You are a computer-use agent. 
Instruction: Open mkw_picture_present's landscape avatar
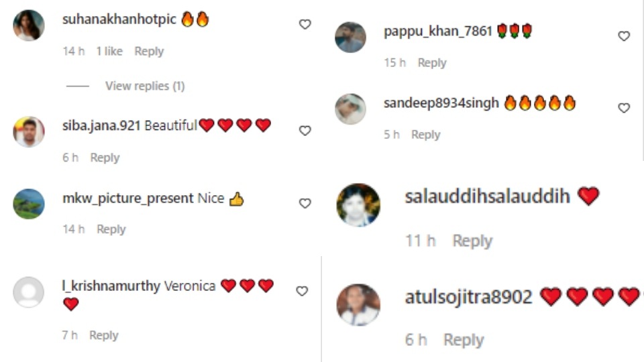point(29,204)
